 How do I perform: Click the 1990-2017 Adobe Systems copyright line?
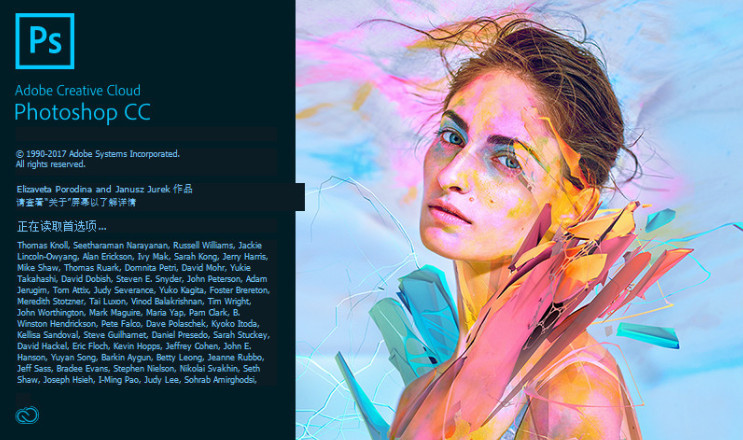pyautogui.click(x=98, y=154)
